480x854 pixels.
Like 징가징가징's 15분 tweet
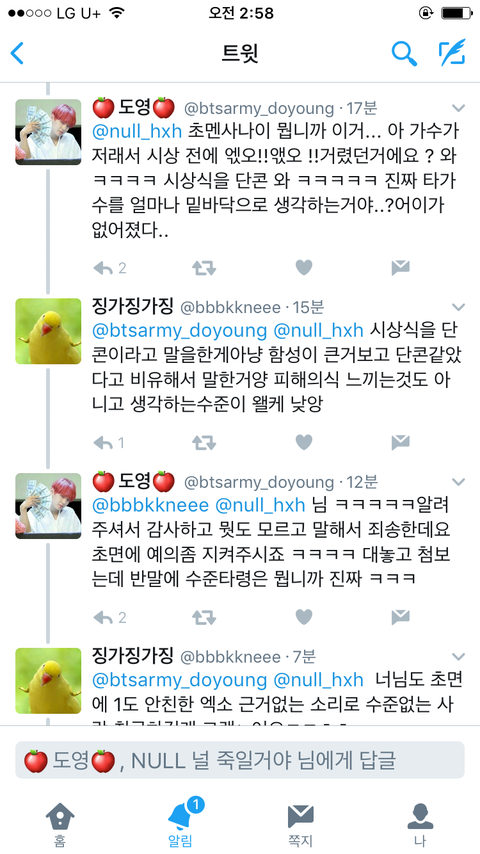click(303, 442)
